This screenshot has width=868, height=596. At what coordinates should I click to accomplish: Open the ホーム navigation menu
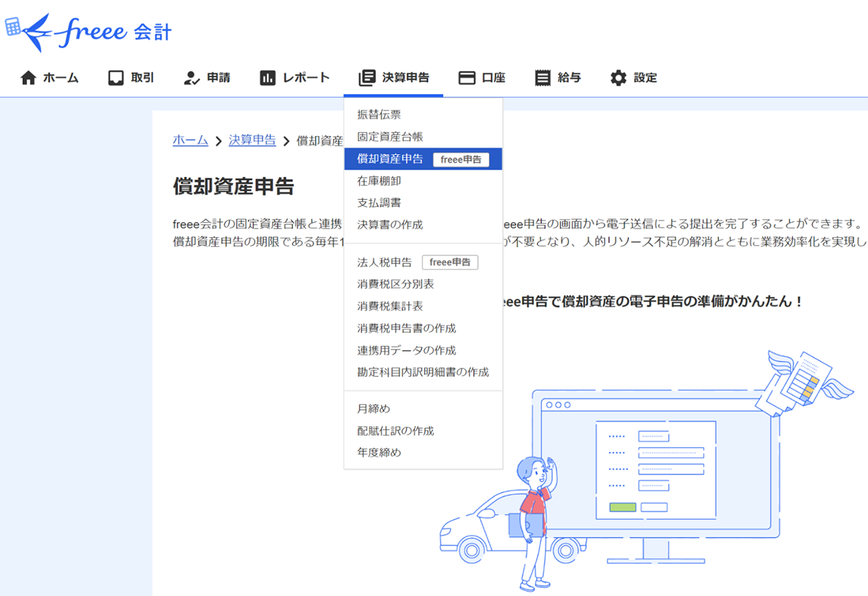tap(50, 78)
